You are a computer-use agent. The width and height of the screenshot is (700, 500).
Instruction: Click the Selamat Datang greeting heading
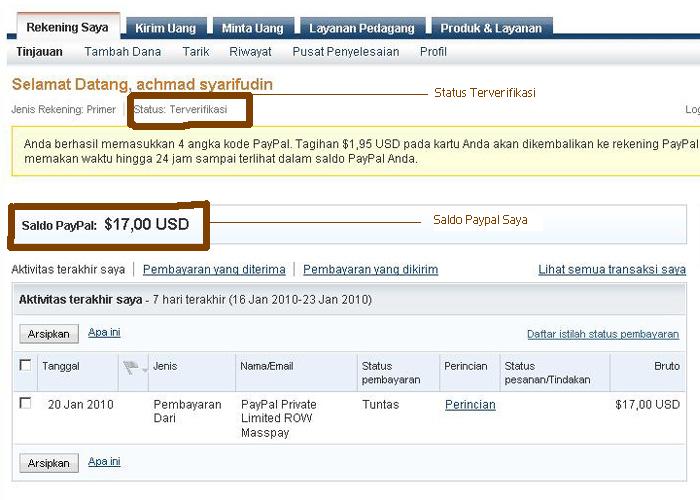pos(142,84)
